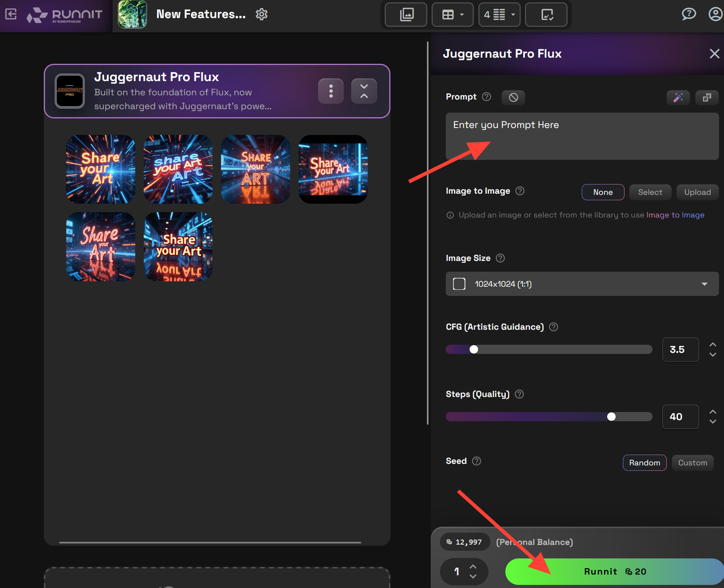Open the red neon script Share Art thumbnail
The width and height of the screenshot is (724, 588).
[101, 247]
